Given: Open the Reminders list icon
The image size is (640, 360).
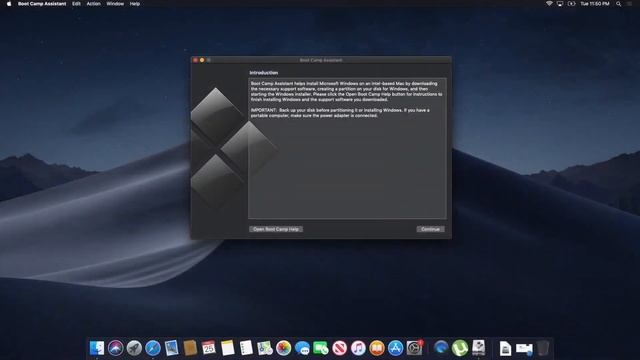Looking at the screenshot, I should [246, 348].
